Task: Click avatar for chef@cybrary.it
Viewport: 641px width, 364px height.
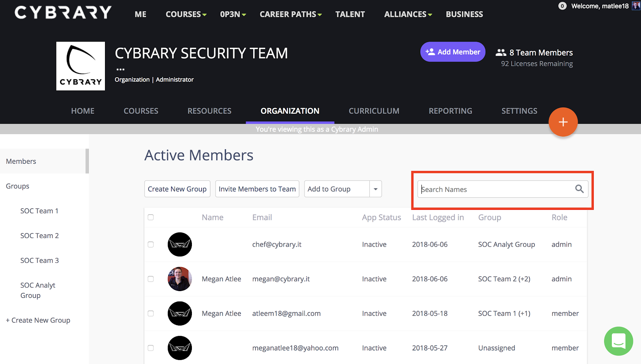Action: [179, 244]
